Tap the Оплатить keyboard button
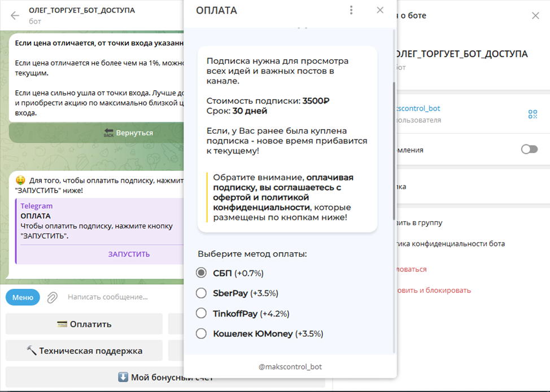550x392 pixels. (84, 324)
